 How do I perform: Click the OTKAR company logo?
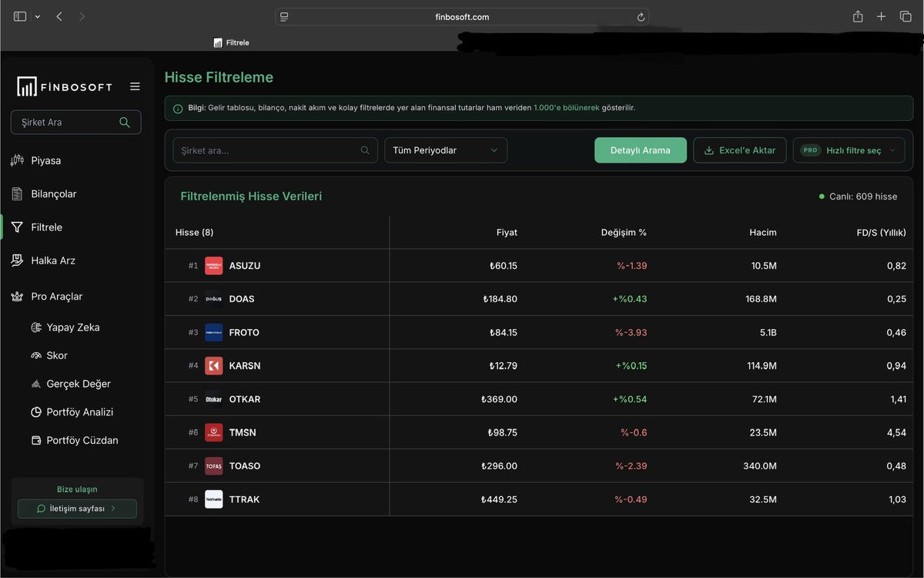pos(213,399)
